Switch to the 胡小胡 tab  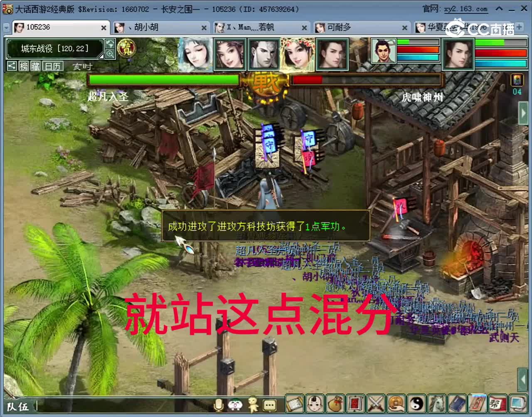[x=161, y=27]
